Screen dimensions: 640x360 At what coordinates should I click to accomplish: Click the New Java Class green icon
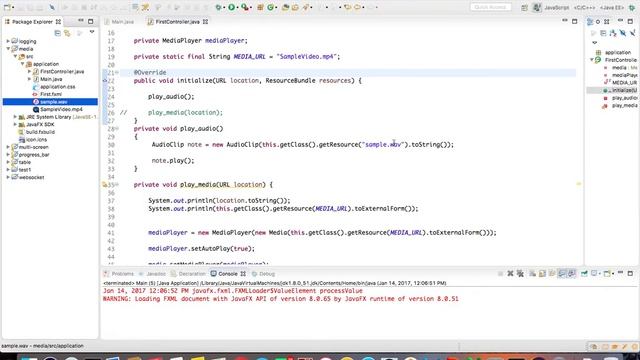tap(271, 7)
